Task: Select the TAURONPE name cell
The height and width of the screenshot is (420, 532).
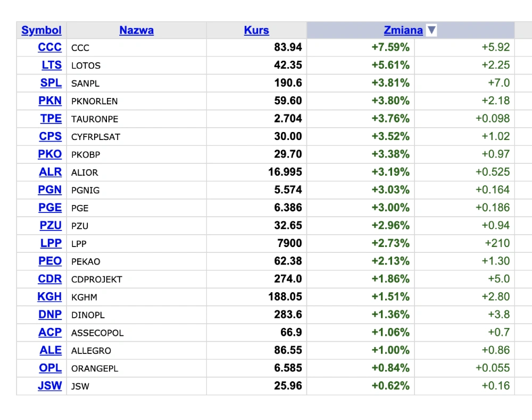Action: pos(136,119)
